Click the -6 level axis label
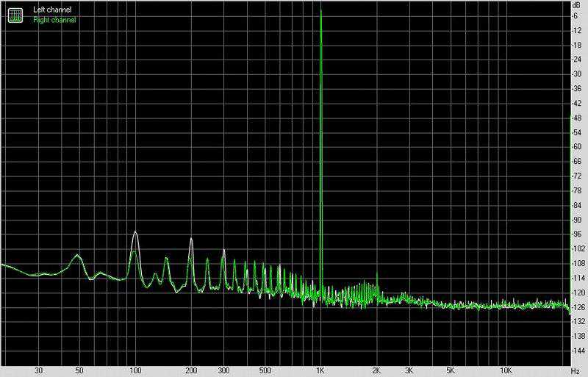This screenshot has height=377, width=588. point(578,15)
